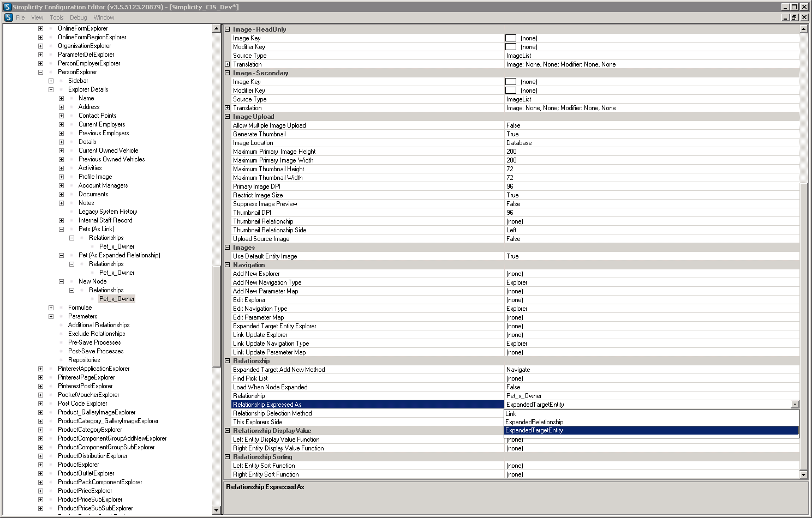Click the Generate Thumbnail value True

[652, 134]
